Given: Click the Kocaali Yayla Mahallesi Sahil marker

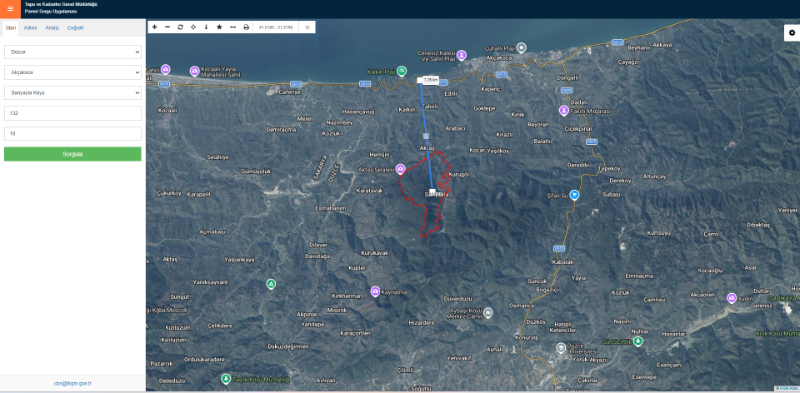Looking at the screenshot, I should 194,71.
